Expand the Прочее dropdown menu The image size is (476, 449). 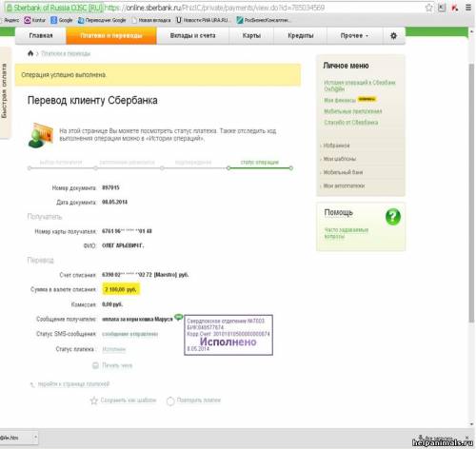pyautogui.click(x=354, y=35)
